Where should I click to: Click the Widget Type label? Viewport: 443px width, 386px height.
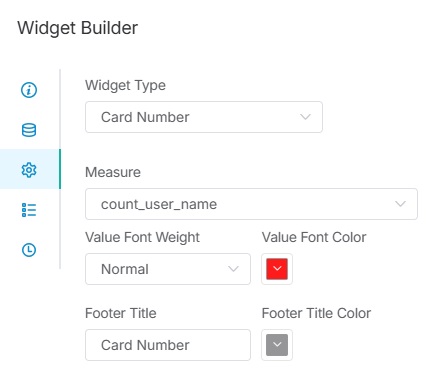(x=125, y=85)
